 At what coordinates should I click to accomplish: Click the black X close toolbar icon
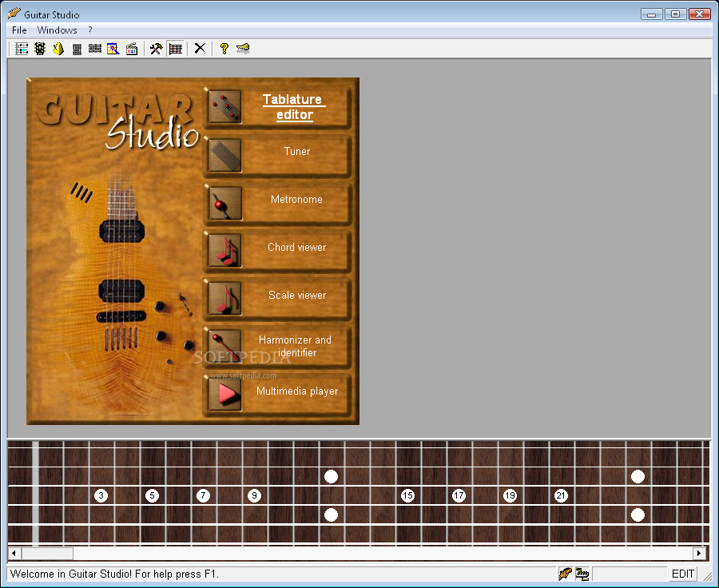200,49
